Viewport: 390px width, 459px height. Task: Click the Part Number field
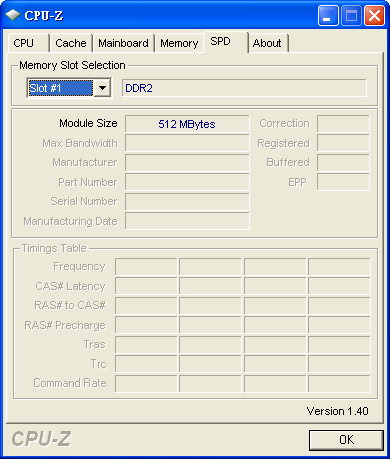point(187,182)
